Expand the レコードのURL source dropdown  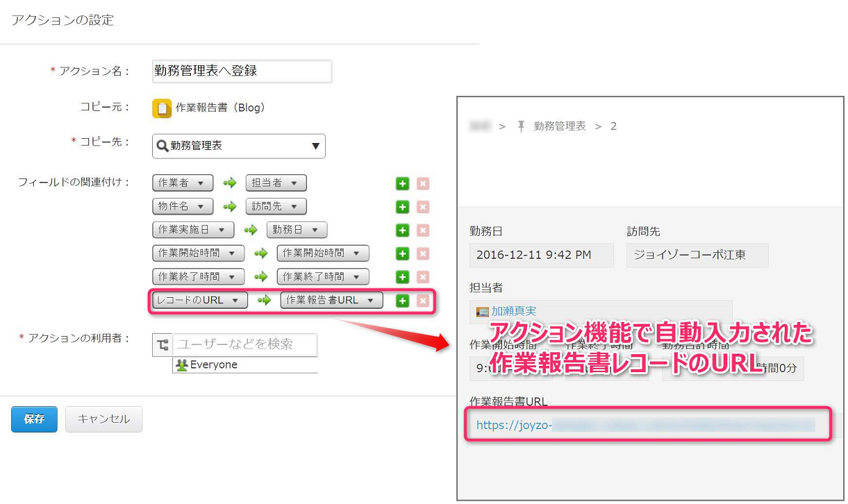click(x=199, y=301)
